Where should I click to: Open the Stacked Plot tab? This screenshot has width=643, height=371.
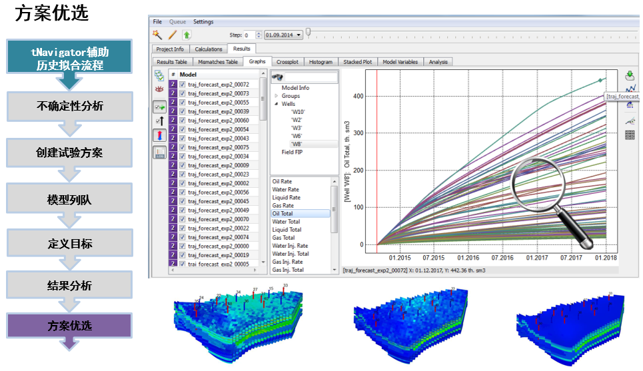358,62
